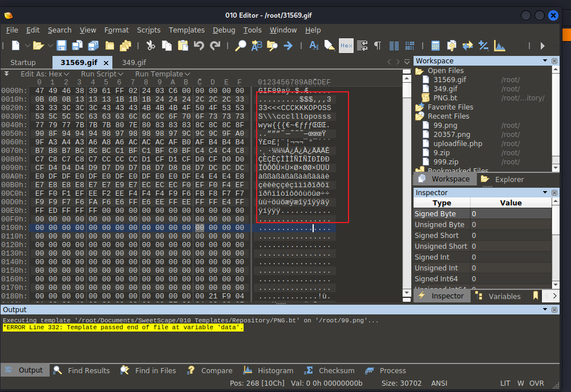Image resolution: width=571 pixels, height=392 pixels.
Task: Create a new file with toolbar icon
Action: [15, 46]
